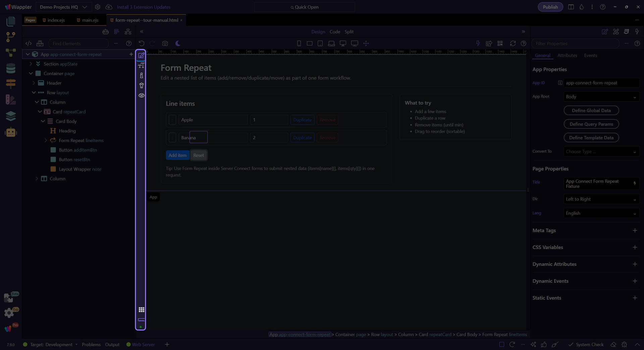Screen dimensions: 644x350
Task: Collapse the Card Body tree node
Action: pyautogui.click(x=43, y=121)
